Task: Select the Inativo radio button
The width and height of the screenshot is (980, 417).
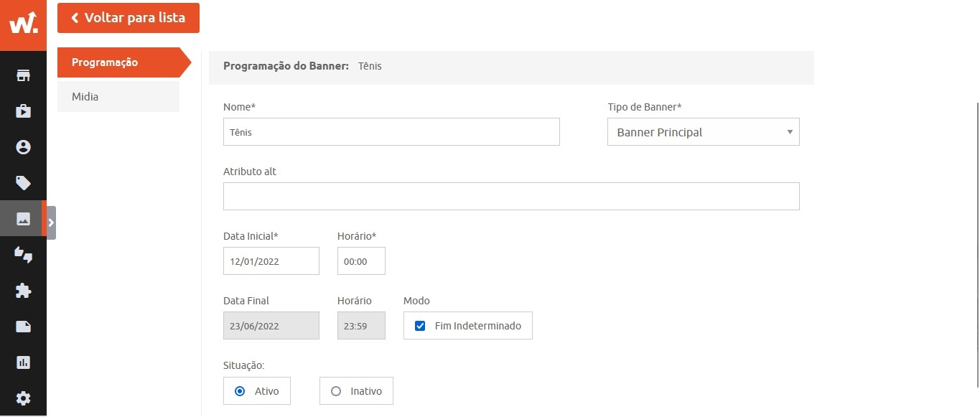Action: [x=335, y=391]
